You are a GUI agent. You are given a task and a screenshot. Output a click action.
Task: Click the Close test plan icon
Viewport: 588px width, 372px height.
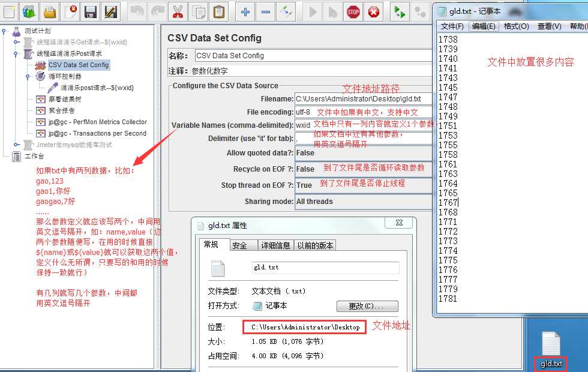coord(70,11)
